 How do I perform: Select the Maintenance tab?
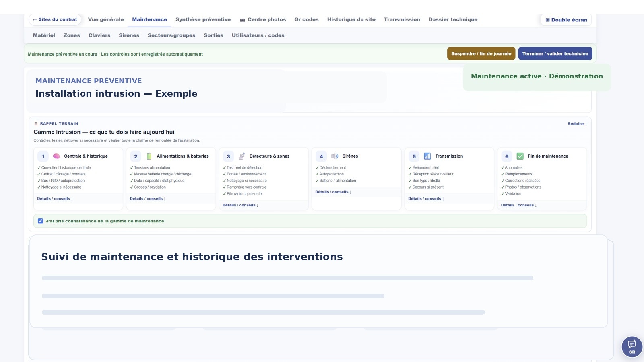click(x=149, y=19)
